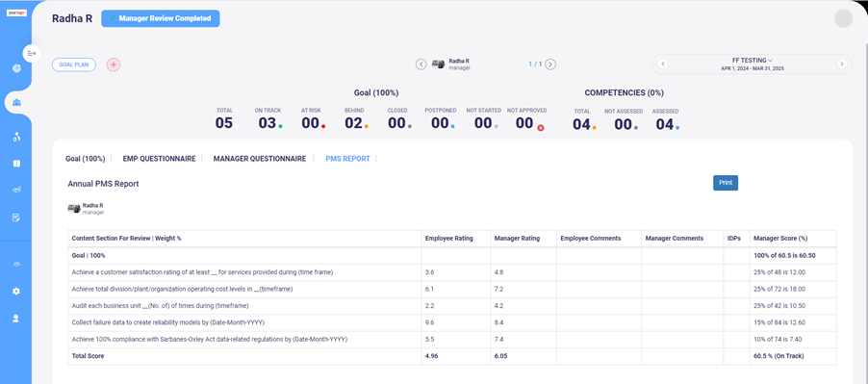Collapse the sidebar with the arrow toggle icon
Screen dimensions: 868x384
pos(32,53)
